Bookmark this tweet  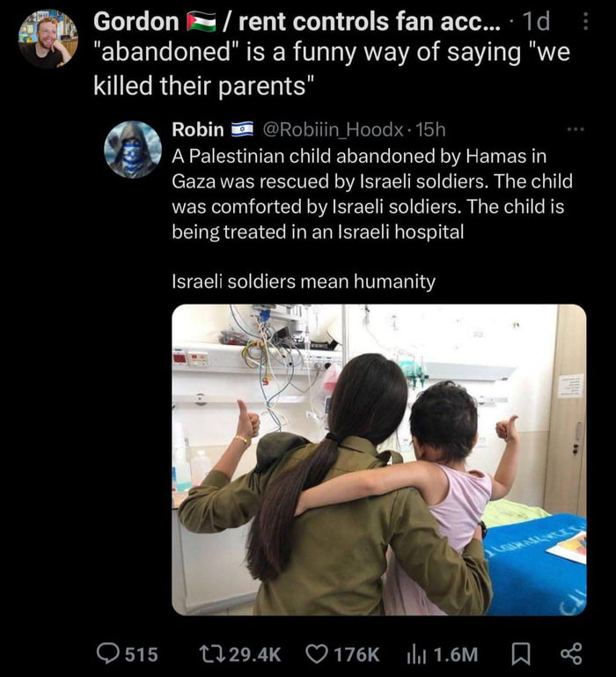click(521, 654)
